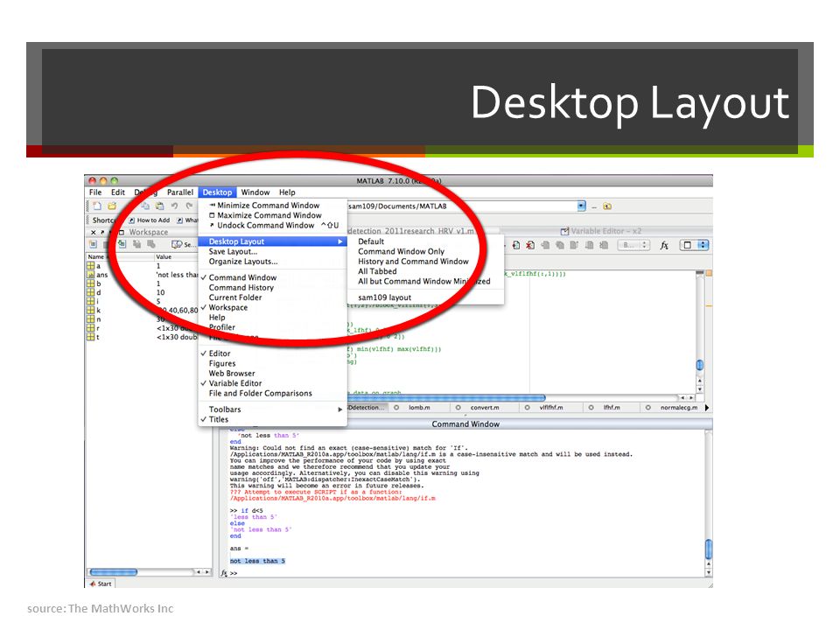Click variable 'a' icon in Workspace
840x630 pixels.
90,266
